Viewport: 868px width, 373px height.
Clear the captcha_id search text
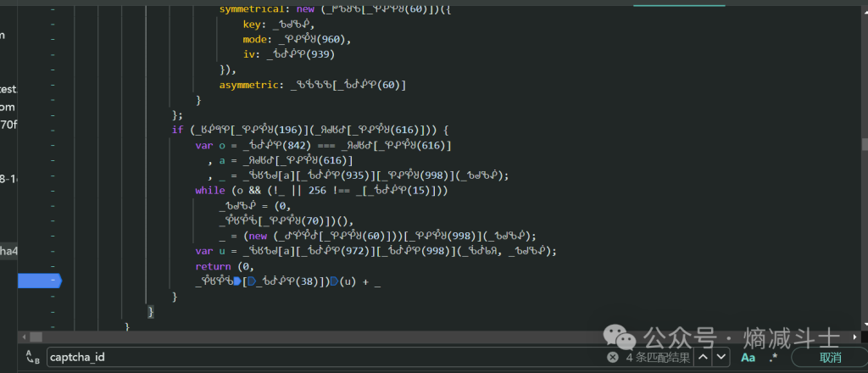click(612, 358)
